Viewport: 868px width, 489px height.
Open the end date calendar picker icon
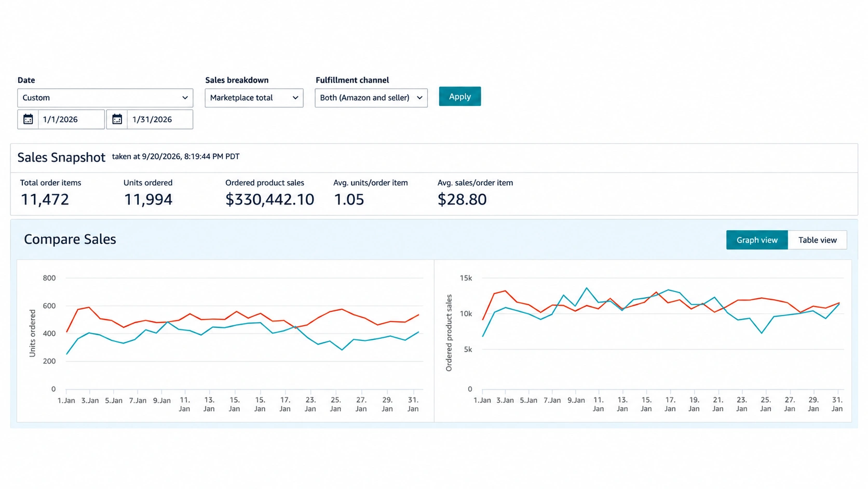117,120
